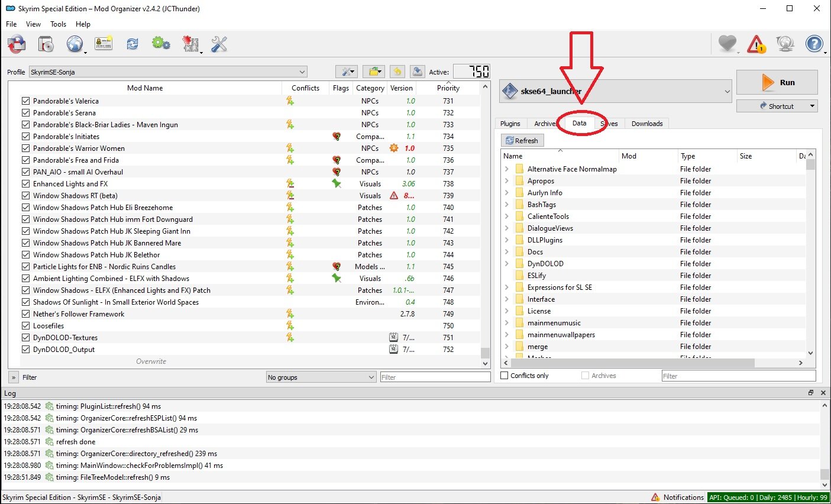The image size is (831, 504).
Task: Click the Nexus globe toolbar icon
Action: (75, 44)
